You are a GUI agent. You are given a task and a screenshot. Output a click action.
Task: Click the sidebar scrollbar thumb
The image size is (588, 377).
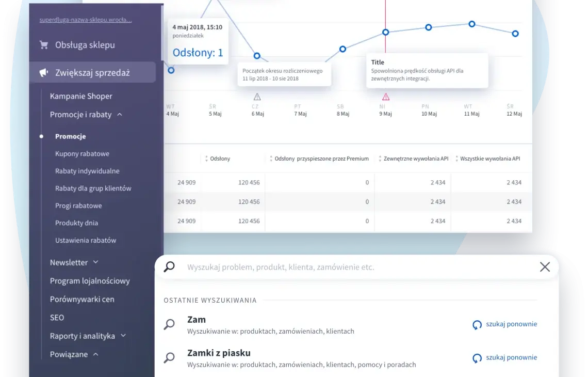(162, 33)
